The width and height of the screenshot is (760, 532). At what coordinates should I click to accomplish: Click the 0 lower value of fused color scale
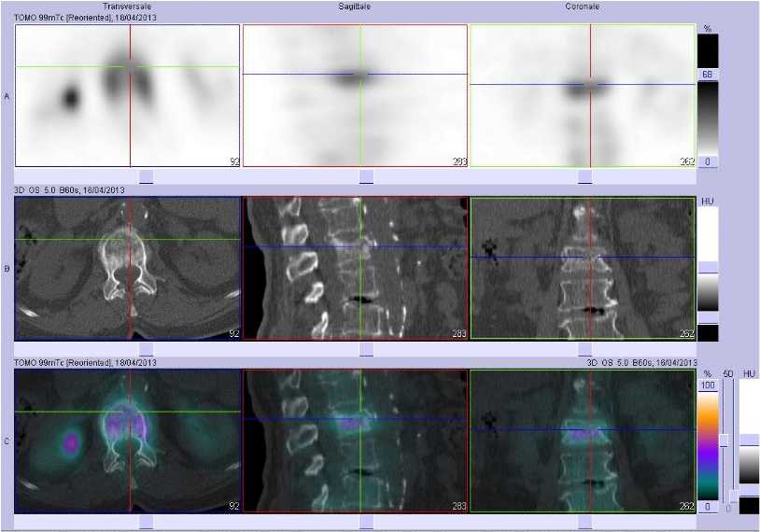(708, 506)
